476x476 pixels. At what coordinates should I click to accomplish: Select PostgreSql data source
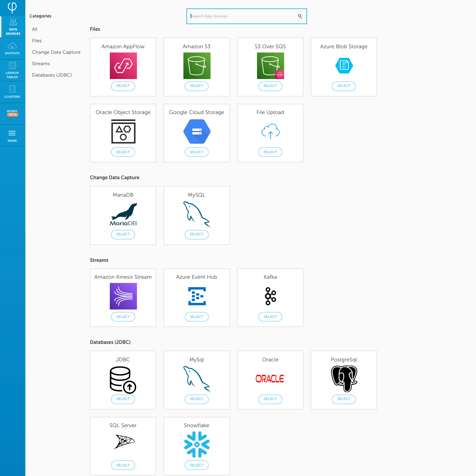[344, 399]
